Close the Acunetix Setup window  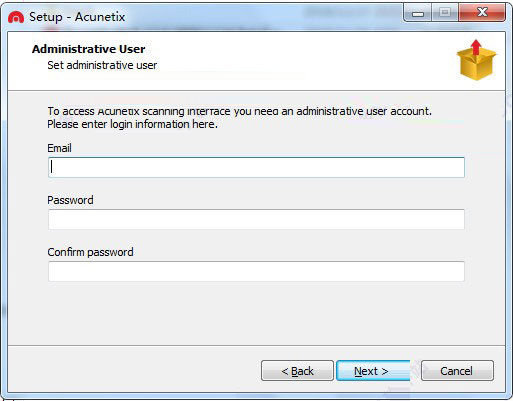click(x=482, y=13)
